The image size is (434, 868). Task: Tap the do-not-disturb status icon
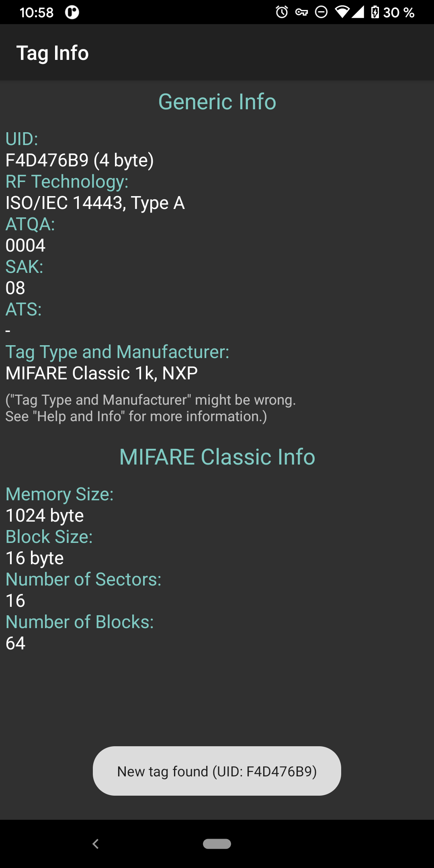click(x=321, y=12)
